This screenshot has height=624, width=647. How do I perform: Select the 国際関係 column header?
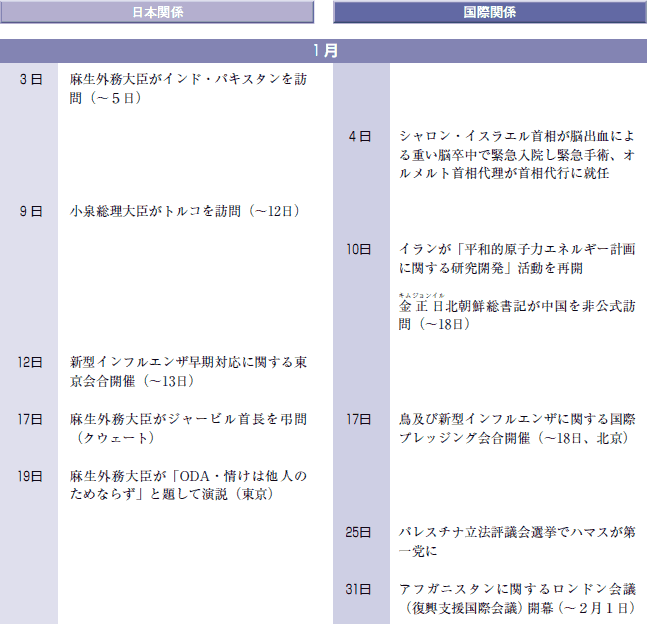pyautogui.click(x=489, y=12)
